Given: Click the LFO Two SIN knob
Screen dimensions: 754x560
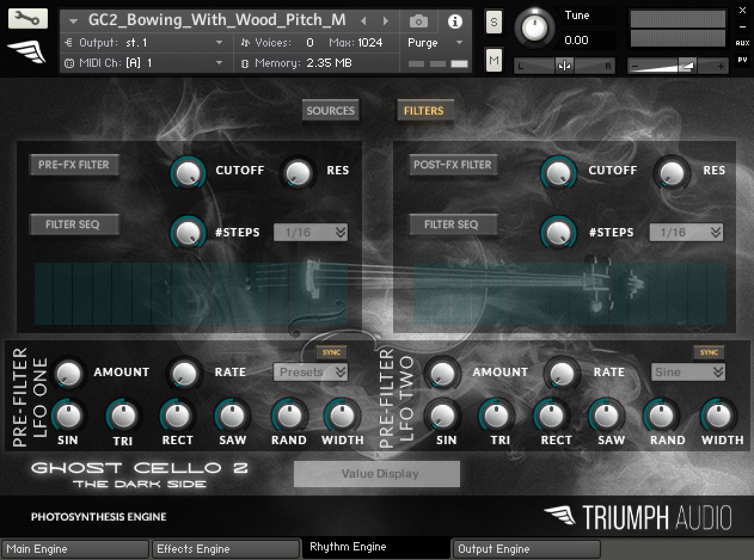Looking at the screenshot, I should [443, 416].
